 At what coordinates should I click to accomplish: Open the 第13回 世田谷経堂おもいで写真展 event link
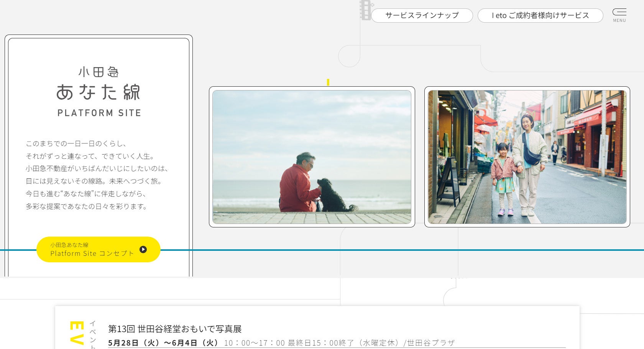point(175,329)
